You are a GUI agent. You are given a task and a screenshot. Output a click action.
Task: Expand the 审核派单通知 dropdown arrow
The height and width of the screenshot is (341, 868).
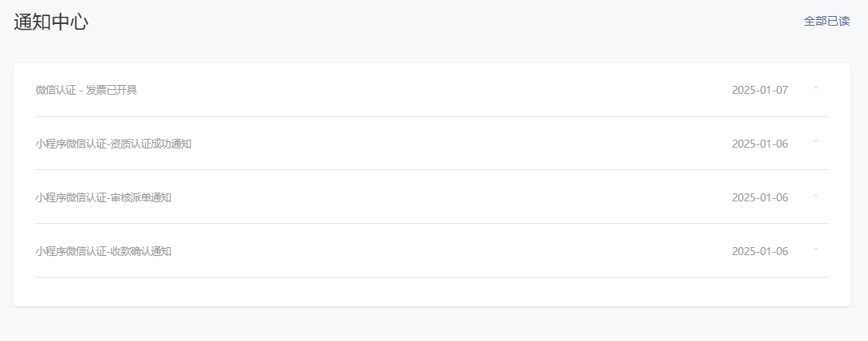pos(815,196)
